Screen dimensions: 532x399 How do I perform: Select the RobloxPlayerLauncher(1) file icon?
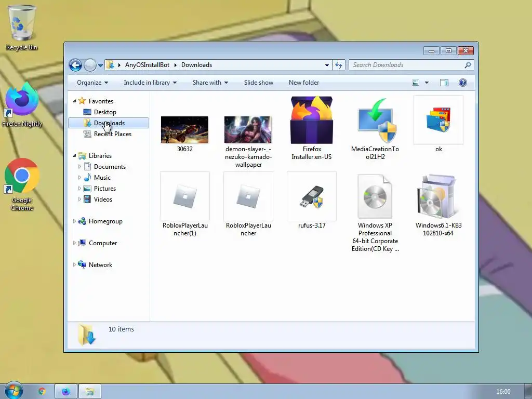185,196
